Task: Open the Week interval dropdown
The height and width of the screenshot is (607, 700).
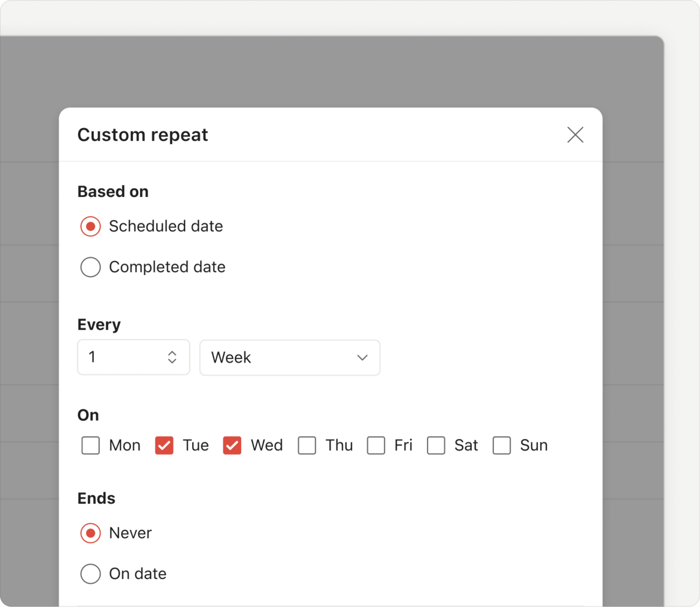Action: [289, 357]
